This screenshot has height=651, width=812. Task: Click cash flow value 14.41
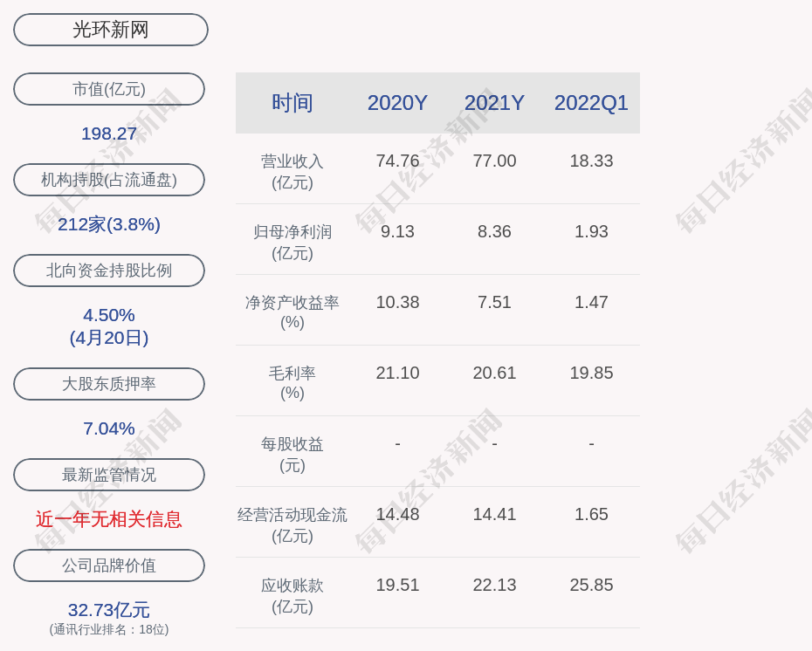point(494,514)
